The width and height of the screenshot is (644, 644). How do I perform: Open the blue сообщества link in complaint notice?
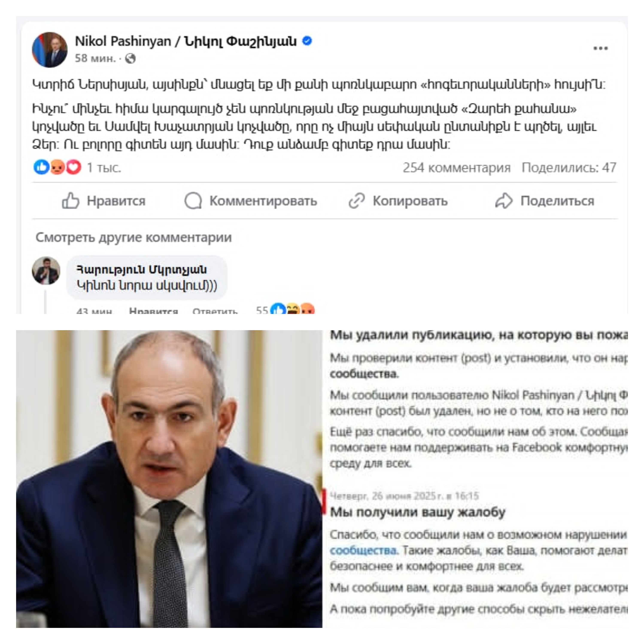pyautogui.click(x=364, y=550)
